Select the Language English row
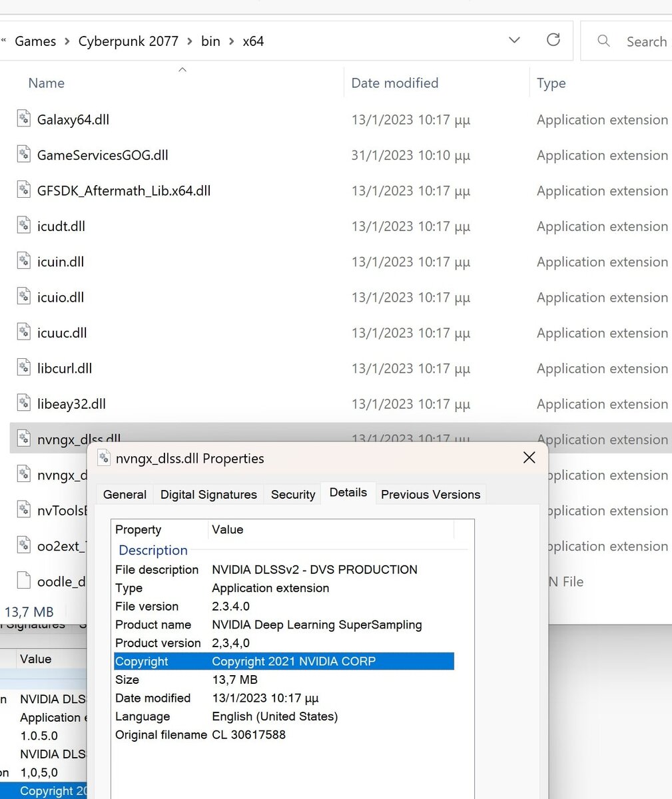The height and width of the screenshot is (799, 672). tap(284, 716)
